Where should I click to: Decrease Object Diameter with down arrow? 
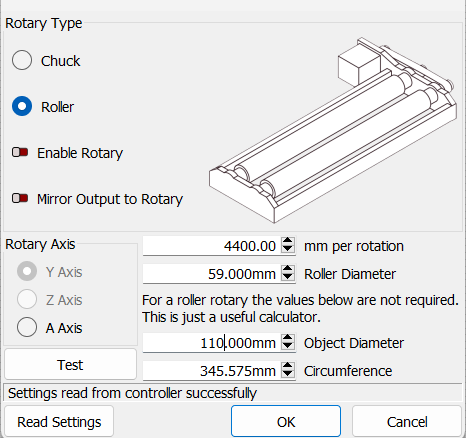click(x=288, y=347)
